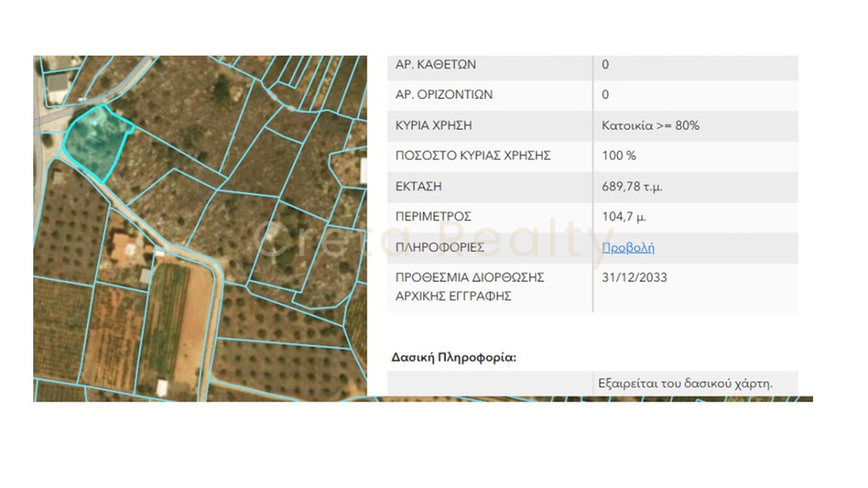
Task: Open the Προβολή information link
Action: point(628,247)
